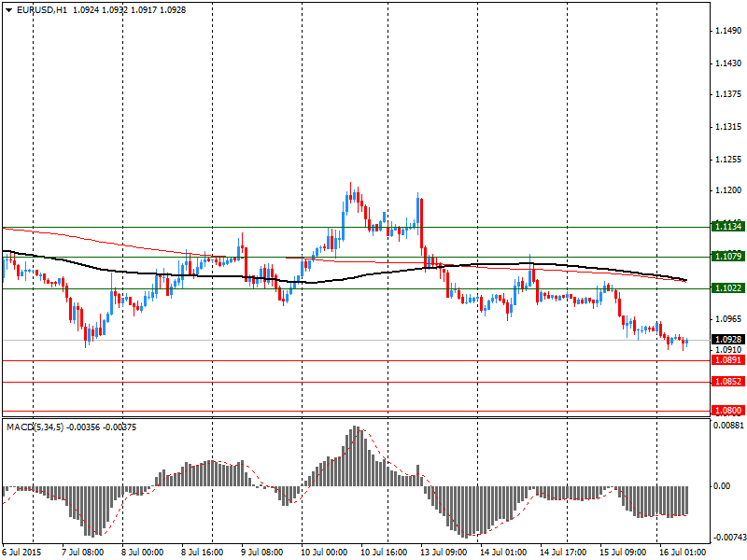
Task: Click the 1.0965 price scale value
Action: (x=728, y=319)
